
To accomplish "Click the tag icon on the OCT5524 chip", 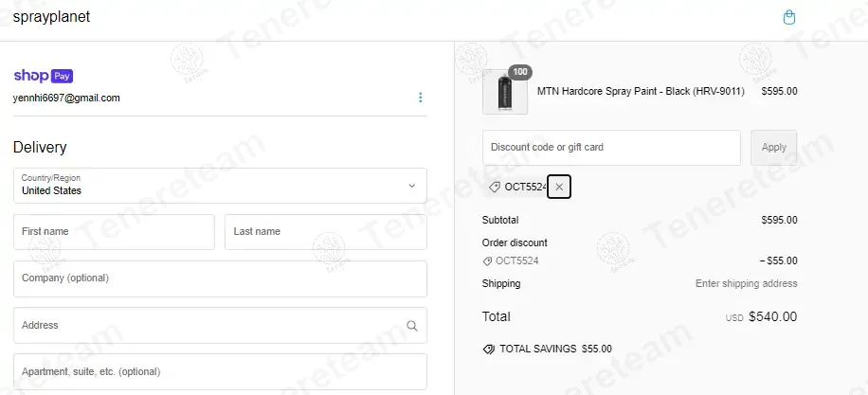I will coord(494,188).
